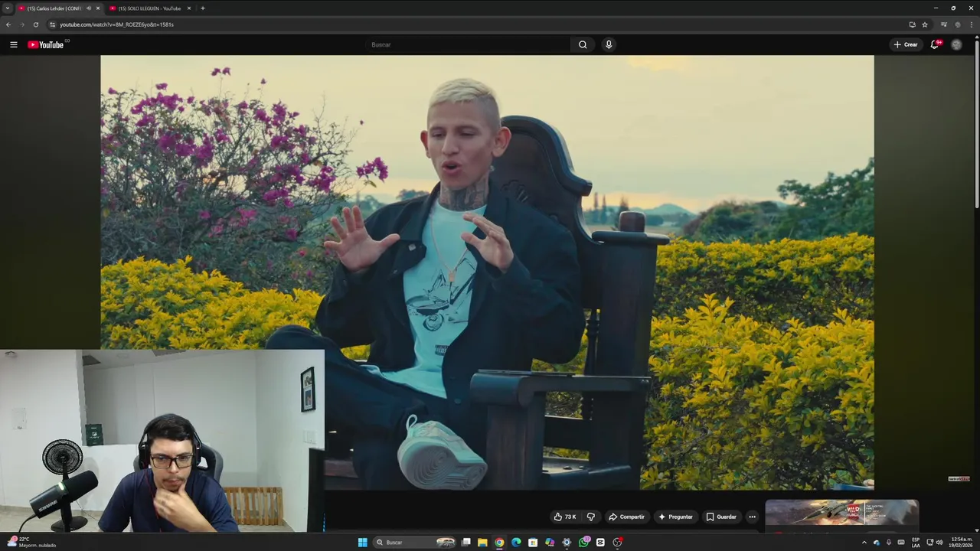Open Chrome profile avatar

pos(957,24)
